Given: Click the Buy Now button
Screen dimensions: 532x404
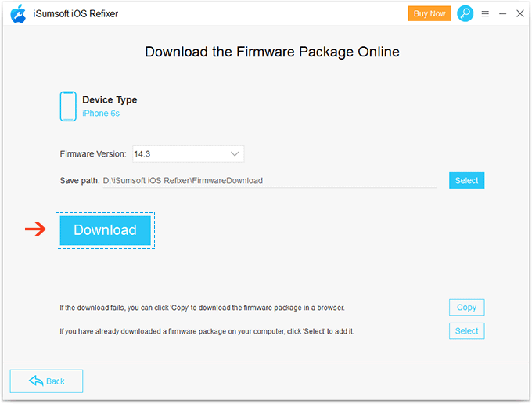Looking at the screenshot, I should point(430,13).
